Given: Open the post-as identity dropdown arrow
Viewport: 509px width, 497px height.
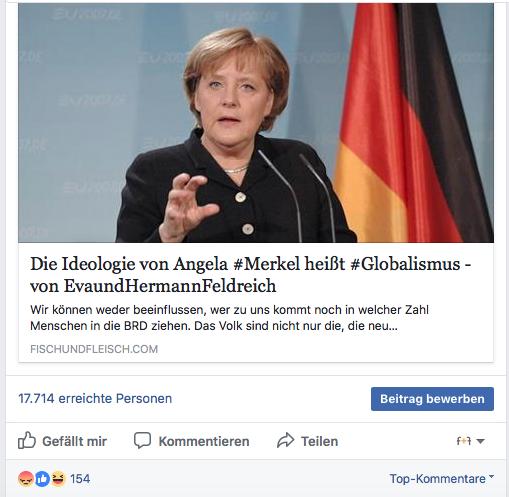Looking at the screenshot, I should click(x=480, y=441).
